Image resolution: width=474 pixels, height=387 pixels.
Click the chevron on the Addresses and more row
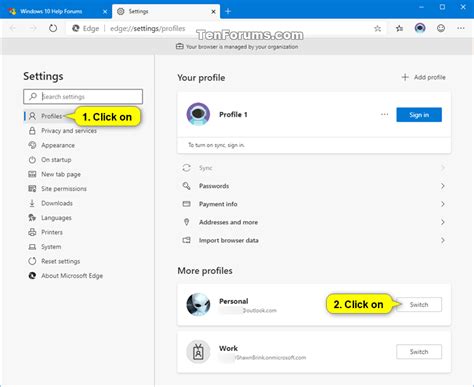tap(443, 222)
